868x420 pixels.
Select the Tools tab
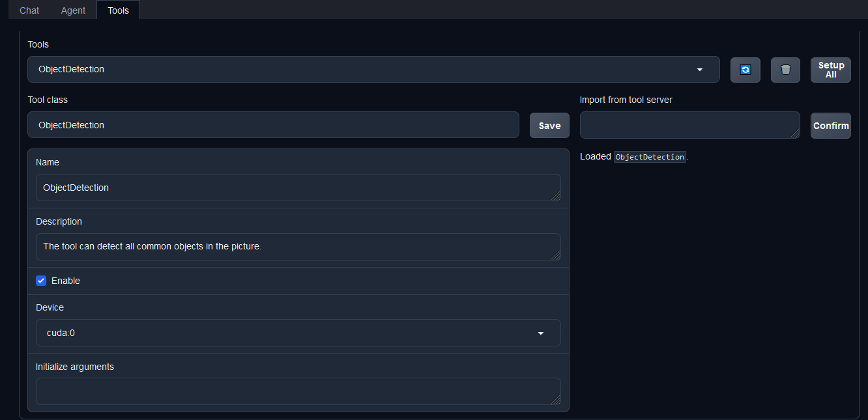118,10
